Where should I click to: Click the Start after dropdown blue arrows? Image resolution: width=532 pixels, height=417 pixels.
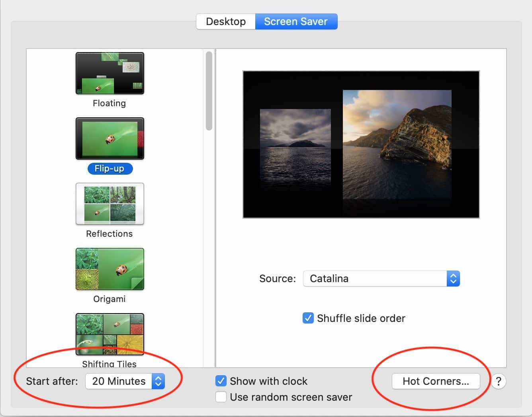tap(158, 381)
